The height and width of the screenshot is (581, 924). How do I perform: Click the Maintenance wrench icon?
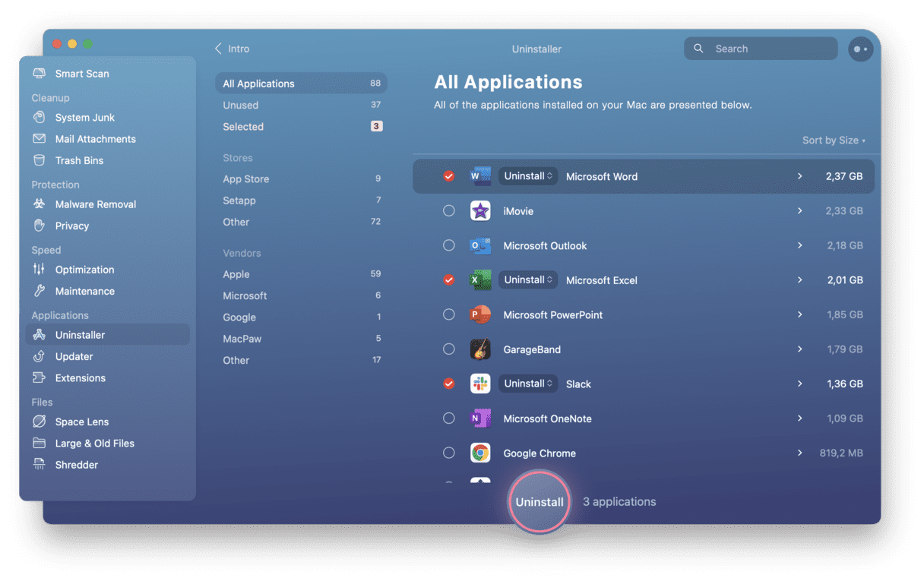tap(39, 291)
